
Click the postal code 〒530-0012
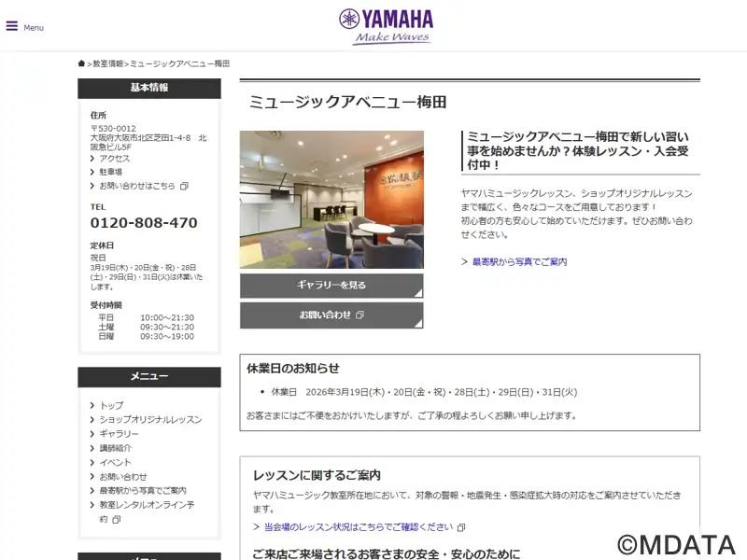coord(113,129)
